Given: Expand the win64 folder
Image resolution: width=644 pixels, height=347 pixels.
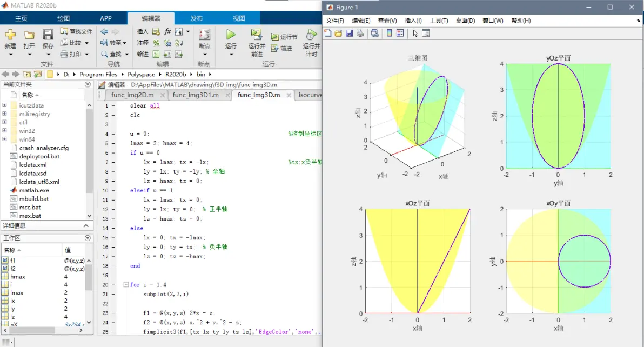Looking at the screenshot, I should [4, 139].
